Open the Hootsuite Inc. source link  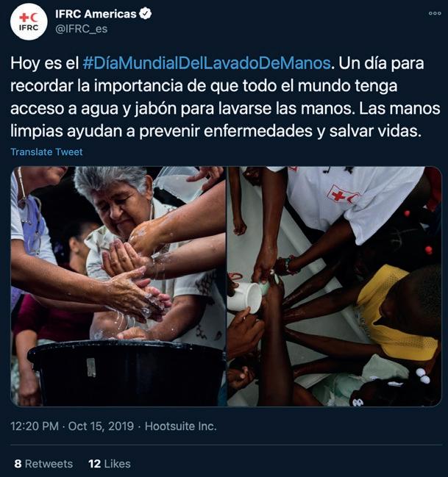click(x=181, y=426)
